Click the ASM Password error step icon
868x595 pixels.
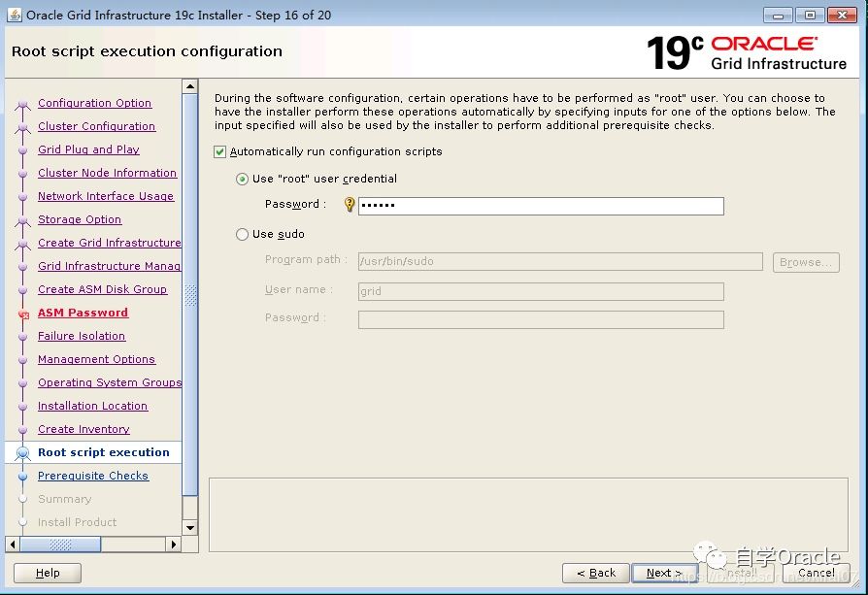(23, 314)
